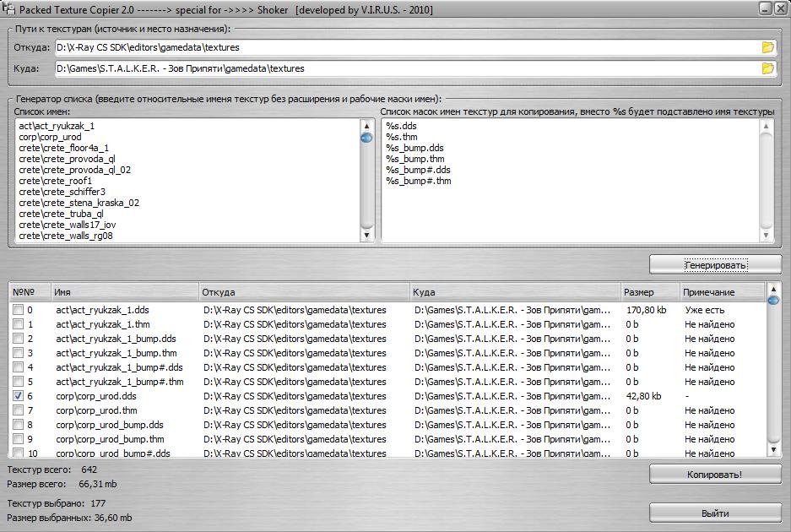Click the application icon in title bar
Image resolution: width=791 pixels, height=532 pixels.
tap(8, 8)
